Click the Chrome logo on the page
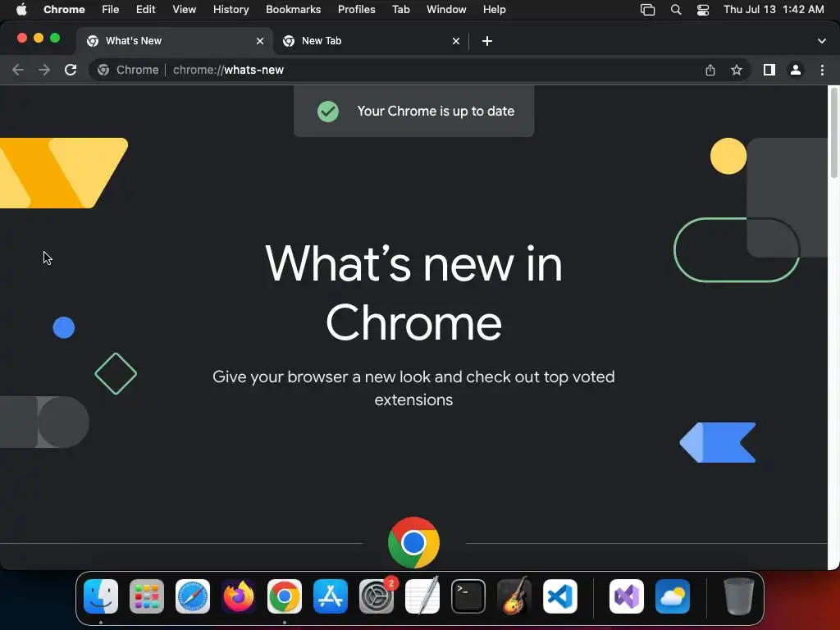Viewport: 840px width, 630px height. pyautogui.click(x=413, y=542)
